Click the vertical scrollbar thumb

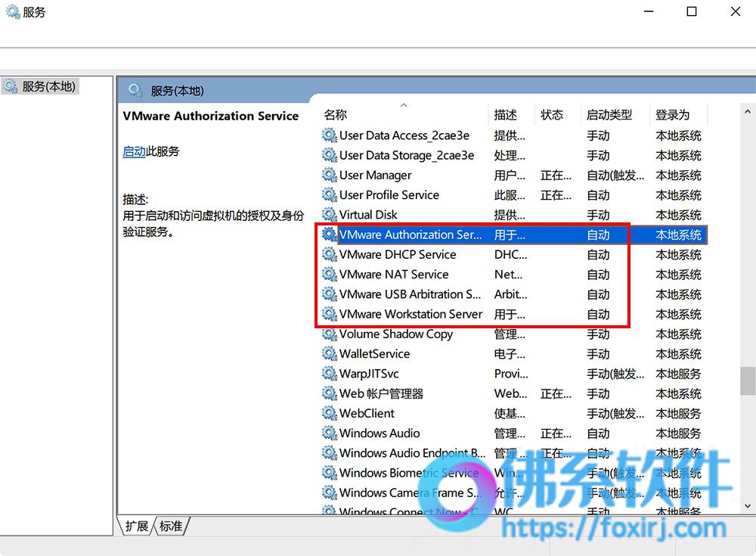coord(748,381)
